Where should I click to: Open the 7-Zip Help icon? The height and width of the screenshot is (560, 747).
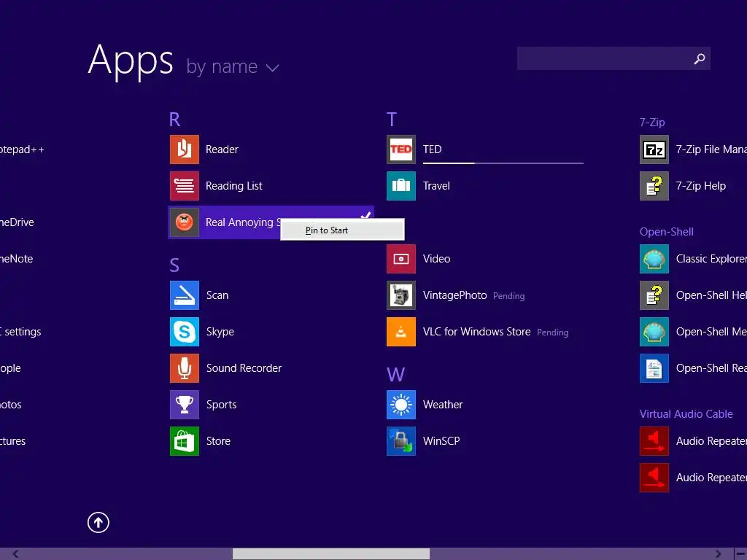click(x=654, y=186)
